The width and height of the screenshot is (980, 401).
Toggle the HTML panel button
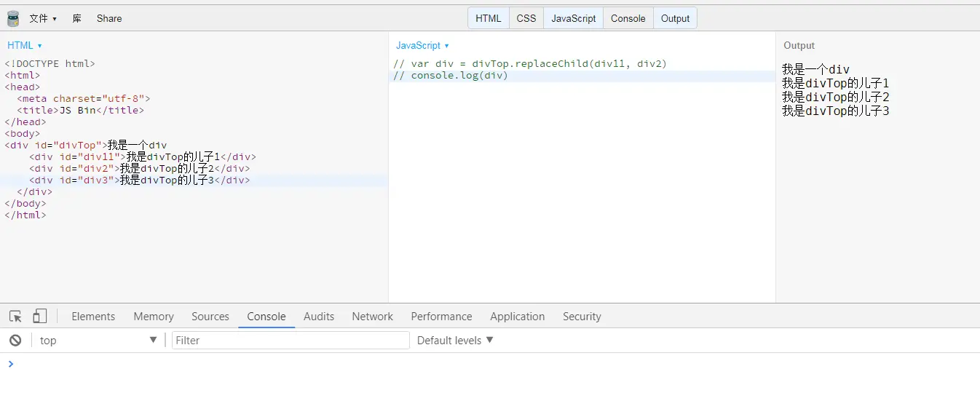coord(489,18)
